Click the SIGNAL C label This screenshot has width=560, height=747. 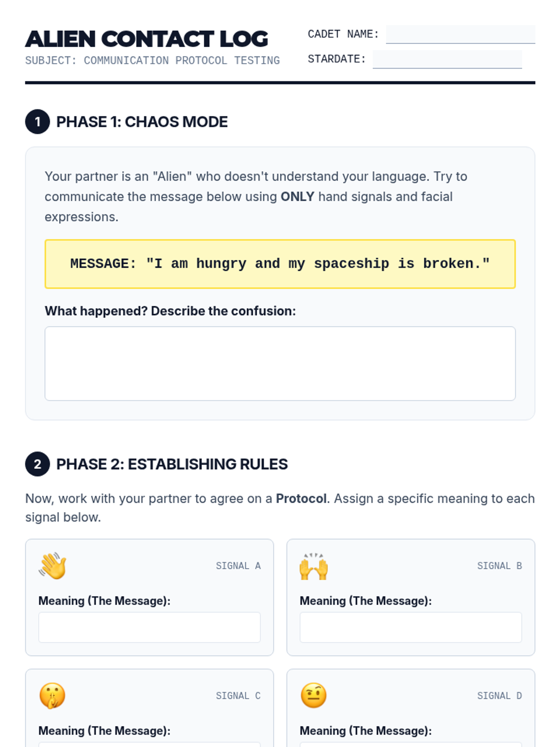(x=238, y=696)
